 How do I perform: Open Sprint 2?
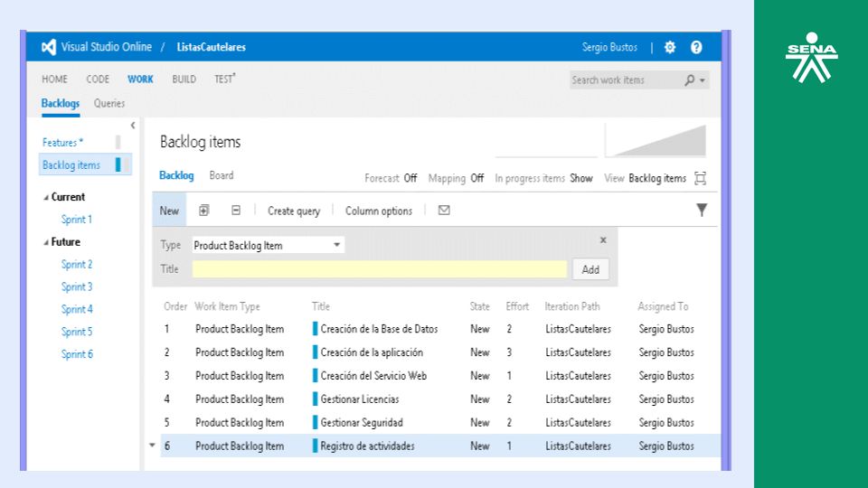pyautogui.click(x=77, y=265)
